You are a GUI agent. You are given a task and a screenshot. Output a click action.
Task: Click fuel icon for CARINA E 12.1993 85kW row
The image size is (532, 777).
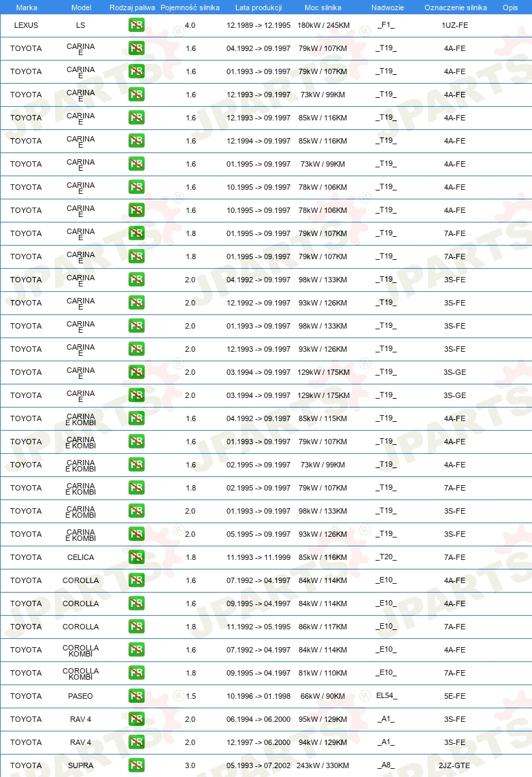tap(136, 118)
